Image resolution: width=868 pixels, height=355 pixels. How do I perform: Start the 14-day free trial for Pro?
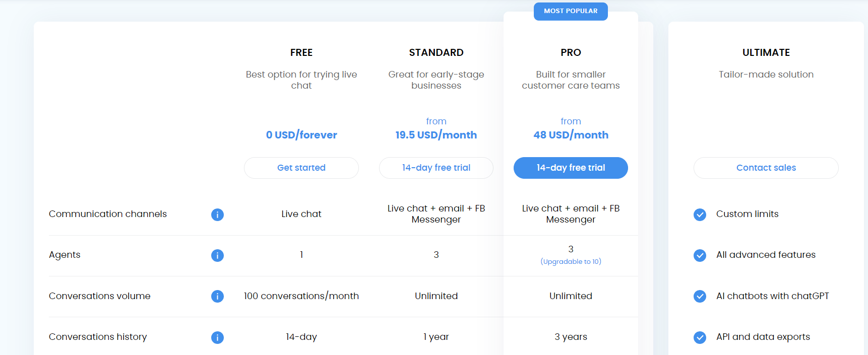[x=571, y=168]
